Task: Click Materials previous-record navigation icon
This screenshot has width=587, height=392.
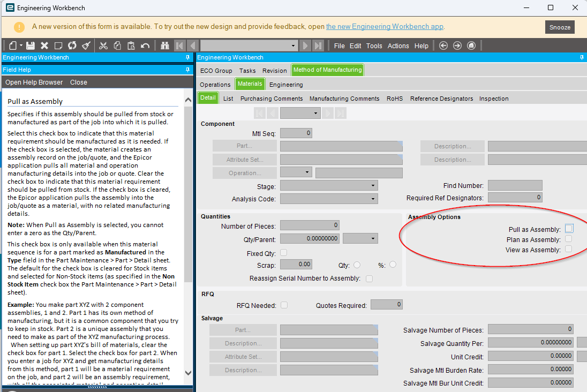Action: [x=273, y=113]
